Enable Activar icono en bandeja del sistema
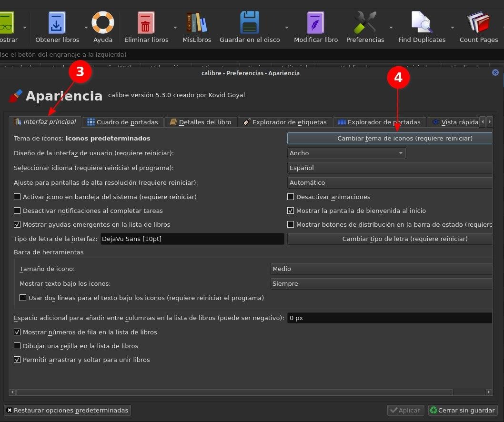Screen dimensions: 504x422 tap(17, 197)
